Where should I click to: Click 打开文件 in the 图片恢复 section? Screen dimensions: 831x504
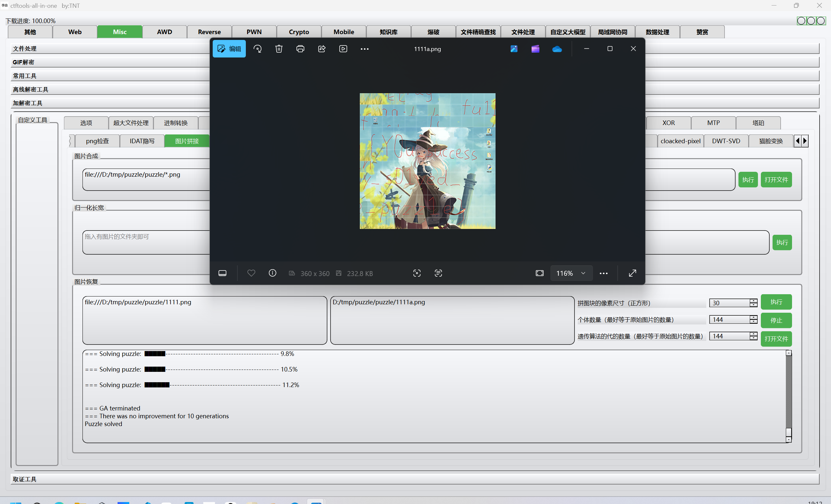coord(776,339)
